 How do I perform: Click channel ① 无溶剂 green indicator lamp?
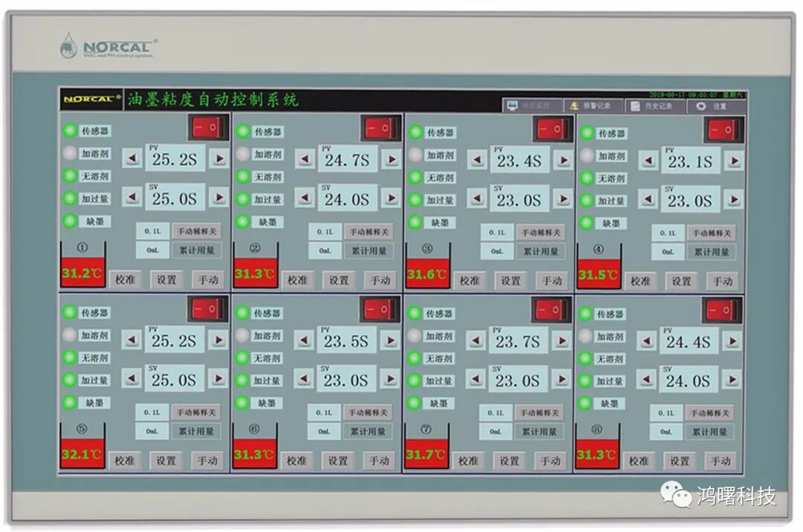70,175
